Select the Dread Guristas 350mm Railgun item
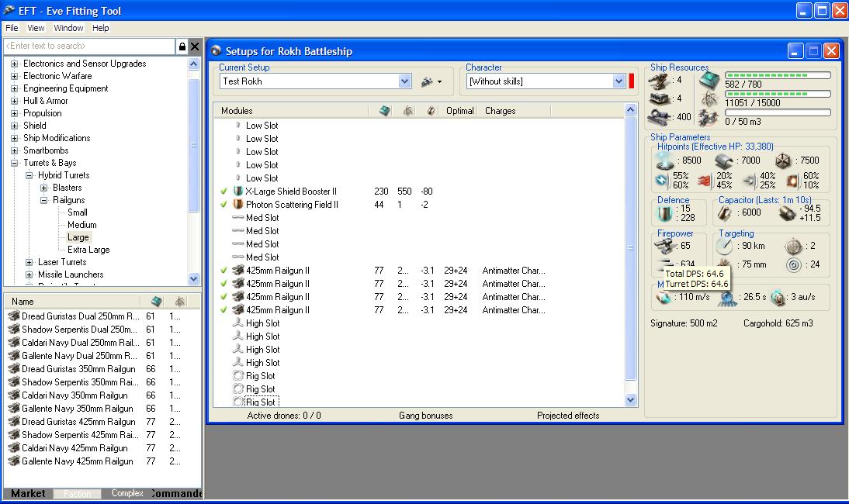 pos(78,369)
